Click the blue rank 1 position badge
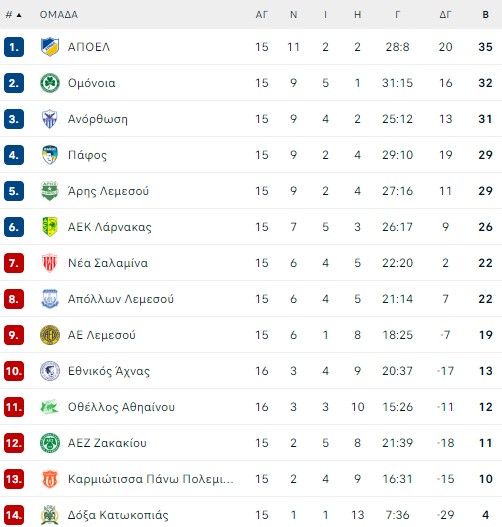The image size is (502, 527). (x=14, y=47)
